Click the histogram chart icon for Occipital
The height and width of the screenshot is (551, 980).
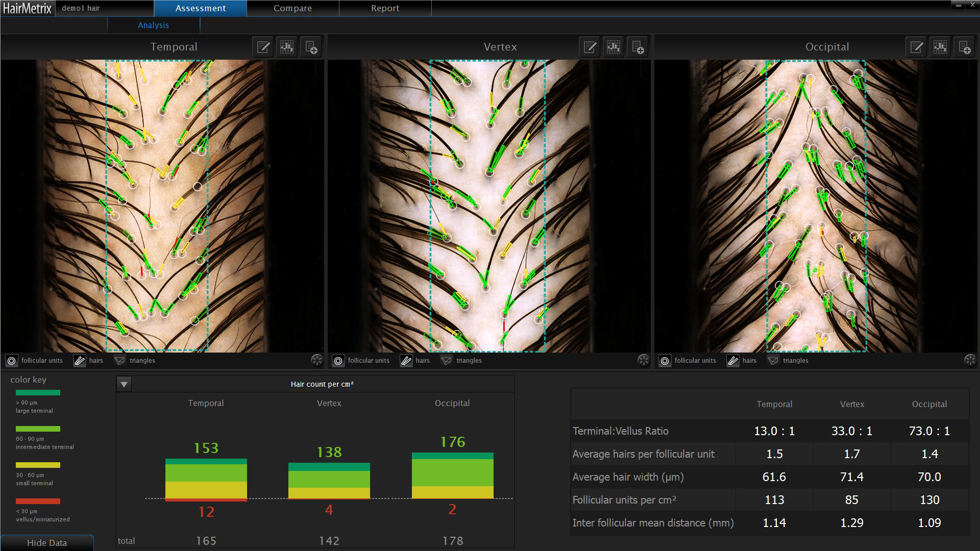[940, 47]
